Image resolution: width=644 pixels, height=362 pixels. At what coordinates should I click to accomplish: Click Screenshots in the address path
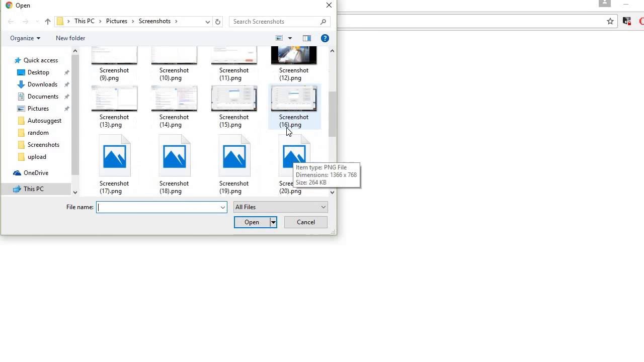tap(154, 21)
